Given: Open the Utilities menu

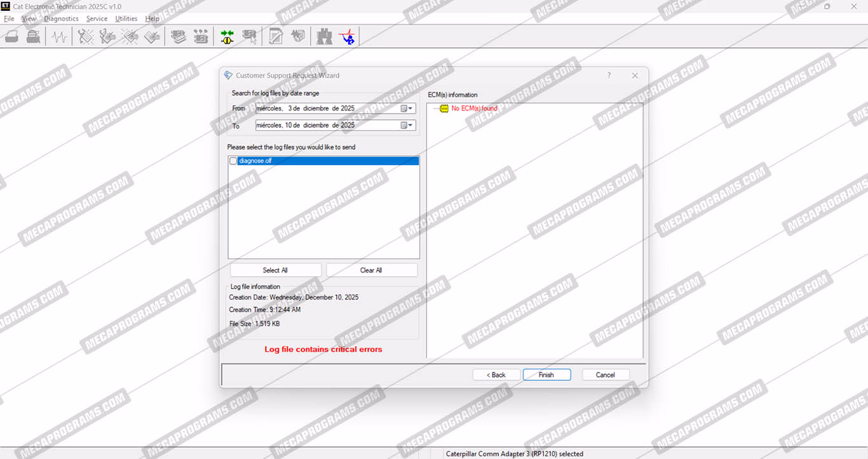Looking at the screenshot, I should 126,18.
